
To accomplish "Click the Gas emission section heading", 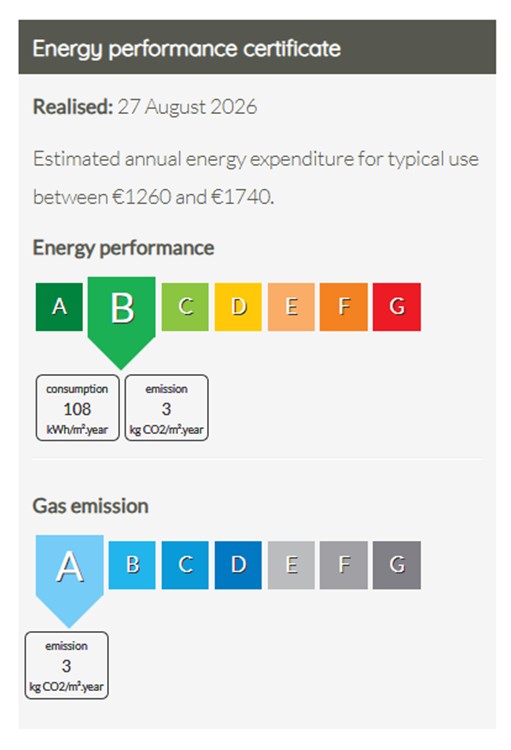I will tap(90, 506).
